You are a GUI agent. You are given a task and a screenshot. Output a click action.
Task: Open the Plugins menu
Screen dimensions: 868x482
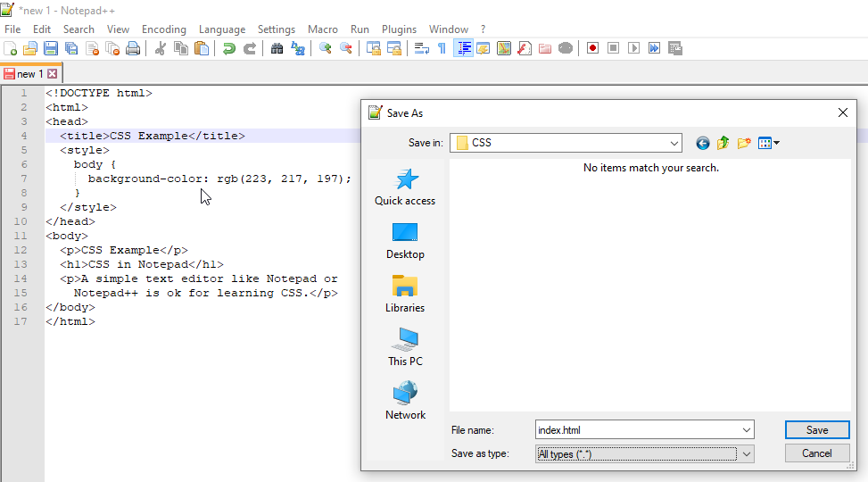399,29
